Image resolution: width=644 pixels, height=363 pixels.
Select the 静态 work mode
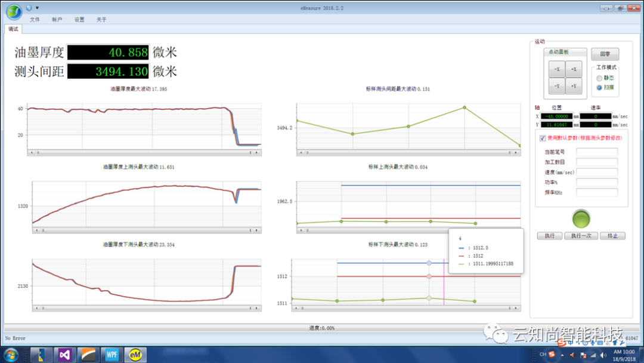point(599,78)
